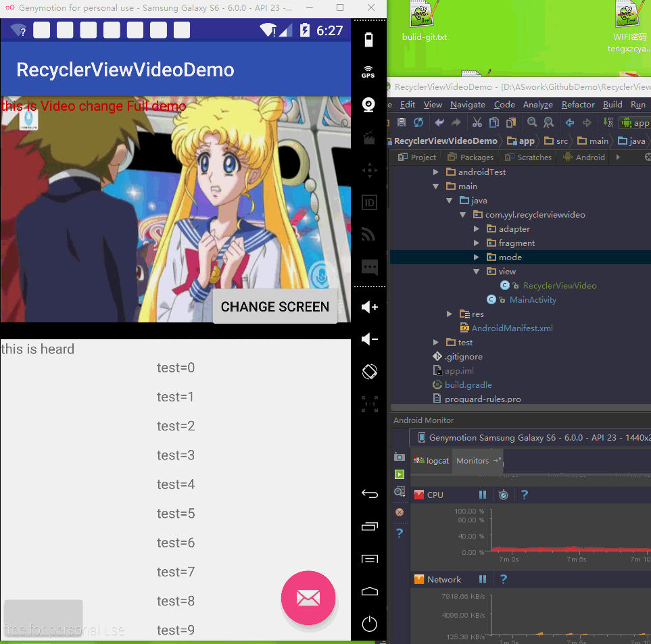
Task: Click the project tree horizontal scrollbar
Action: click(521, 407)
